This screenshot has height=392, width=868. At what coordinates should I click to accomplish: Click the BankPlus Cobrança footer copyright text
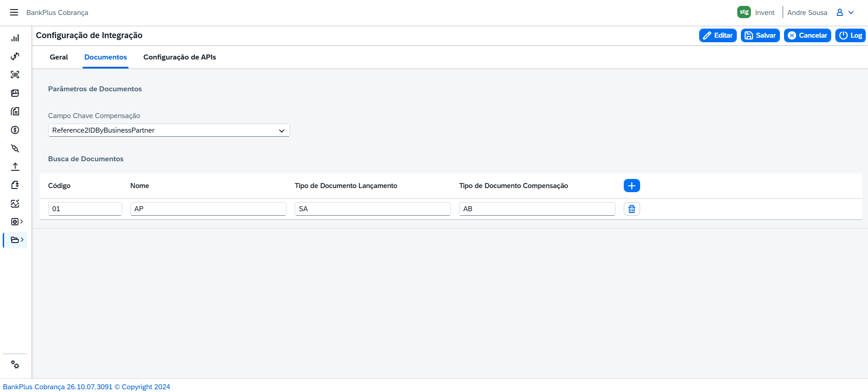86,387
